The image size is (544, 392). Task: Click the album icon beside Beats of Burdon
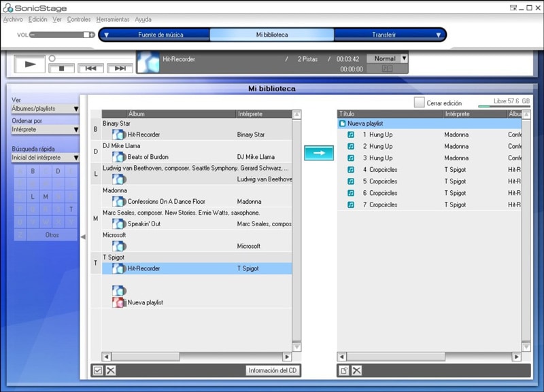point(118,157)
